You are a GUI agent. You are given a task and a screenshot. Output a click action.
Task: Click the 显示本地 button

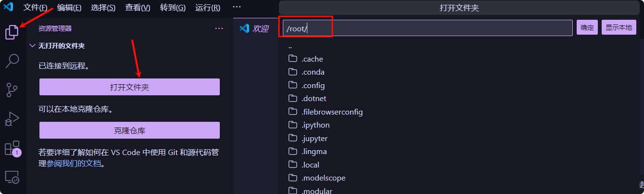pyautogui.click(x=619, y=27)
